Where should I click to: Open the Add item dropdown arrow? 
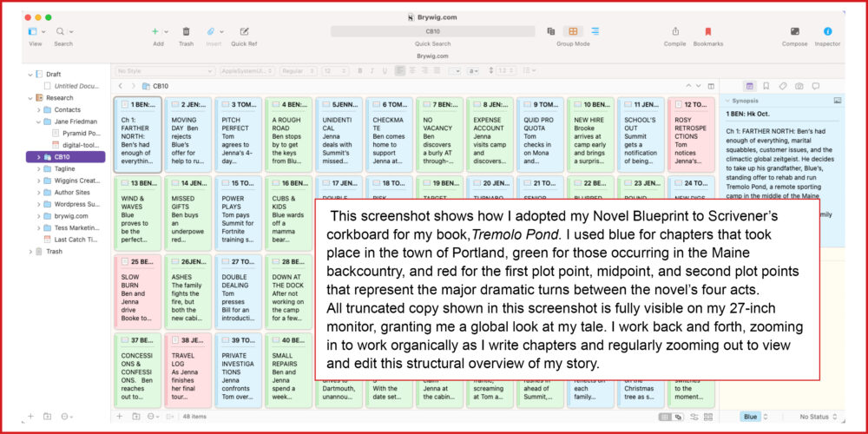click(166, 32)
